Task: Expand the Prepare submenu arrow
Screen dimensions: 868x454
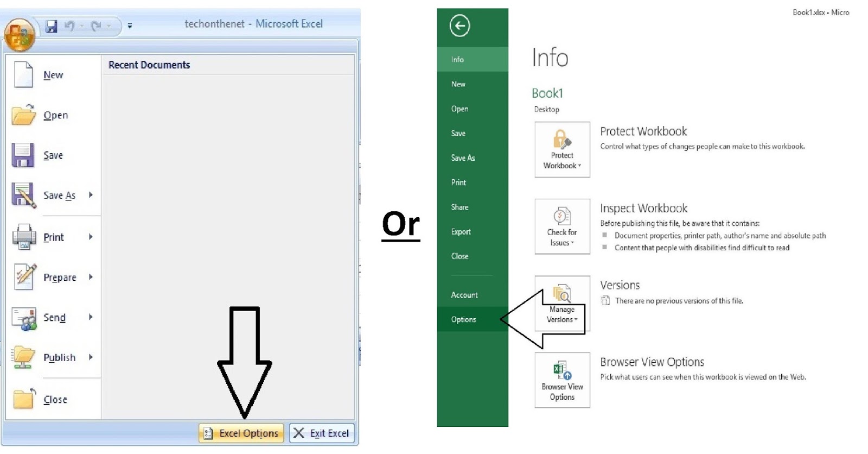Action: click(91, 276)
